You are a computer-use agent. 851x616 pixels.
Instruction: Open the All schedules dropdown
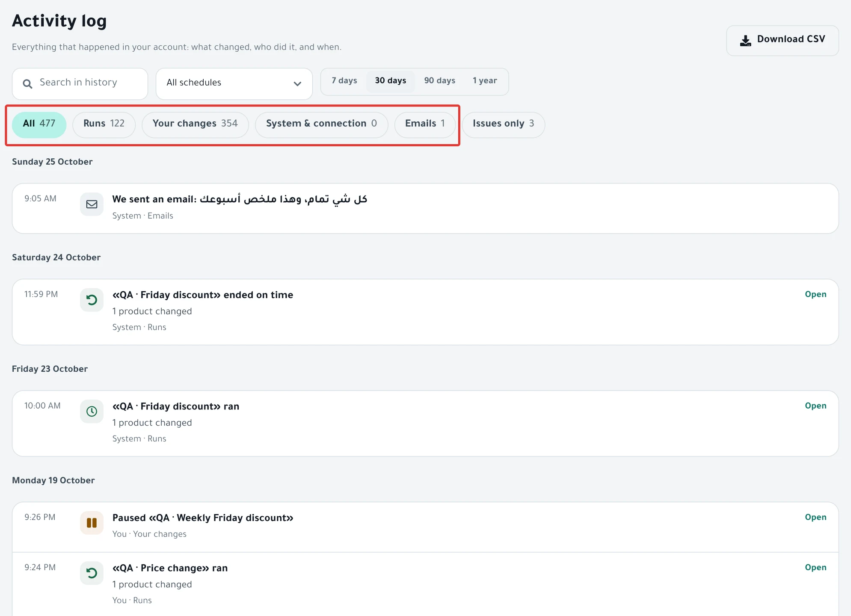234,83
